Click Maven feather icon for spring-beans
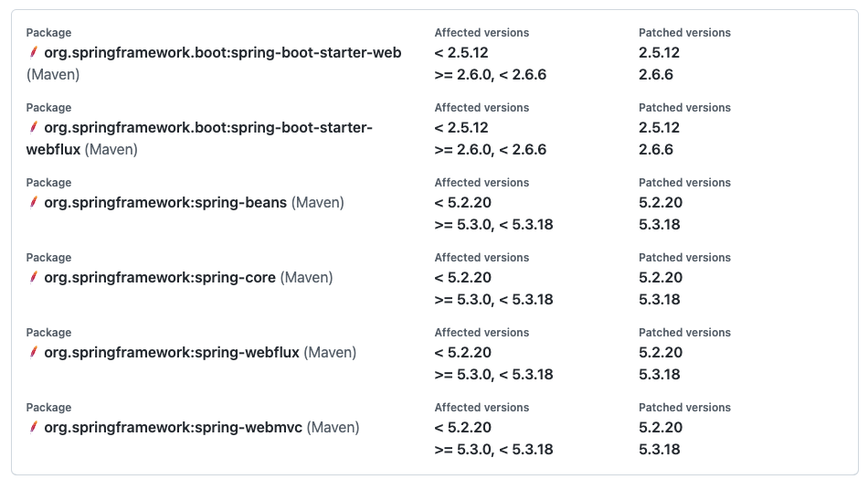 33,203
